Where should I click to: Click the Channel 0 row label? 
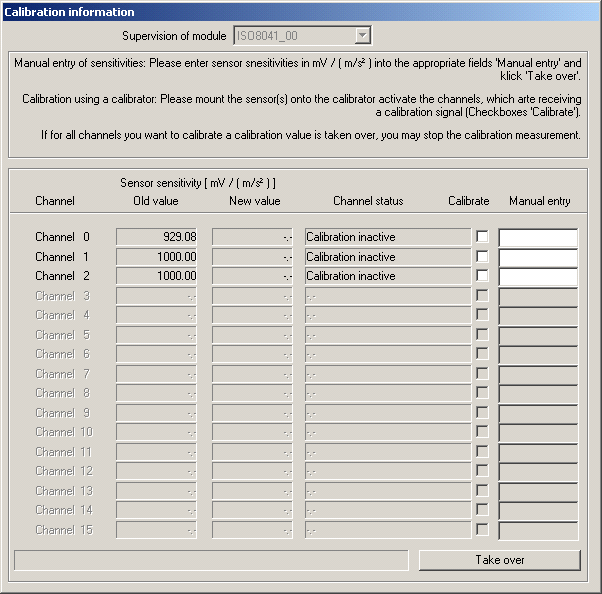click(x=62, y=237)
